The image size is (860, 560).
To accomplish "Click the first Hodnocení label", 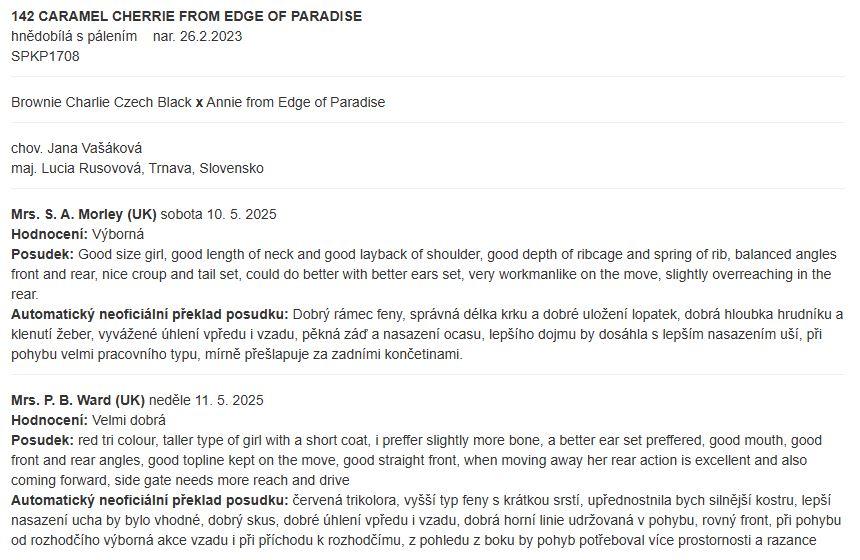I will tap(49, 235).
